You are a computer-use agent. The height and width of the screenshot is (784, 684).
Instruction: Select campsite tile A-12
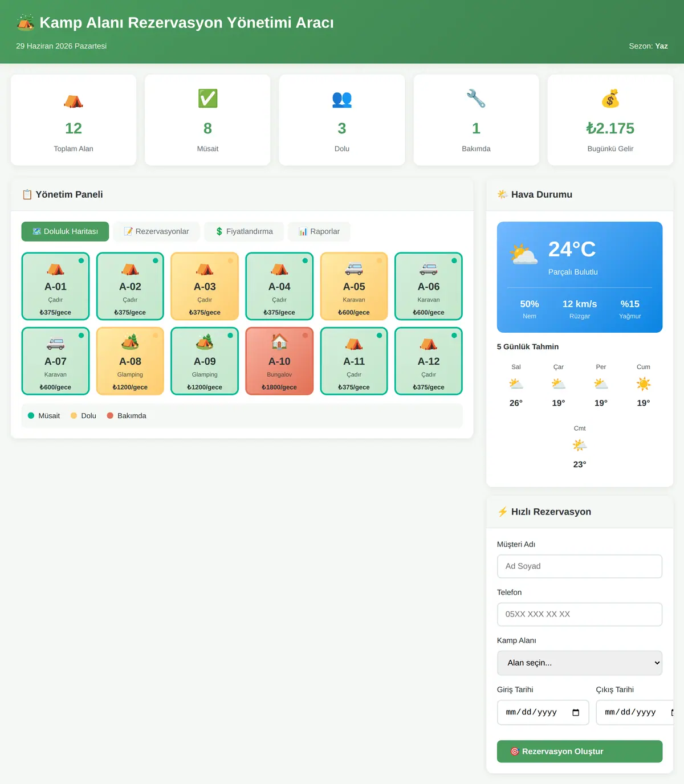coord(429,361)
